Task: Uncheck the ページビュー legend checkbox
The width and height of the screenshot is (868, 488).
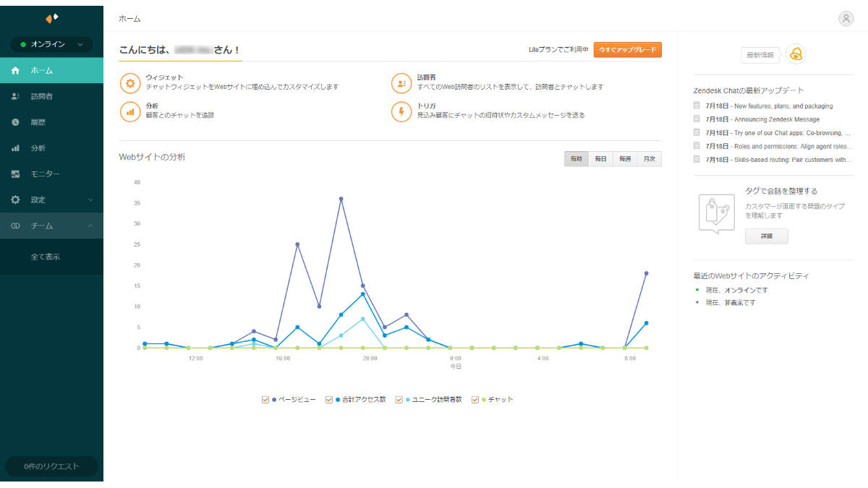Action: tap(266, 399)
